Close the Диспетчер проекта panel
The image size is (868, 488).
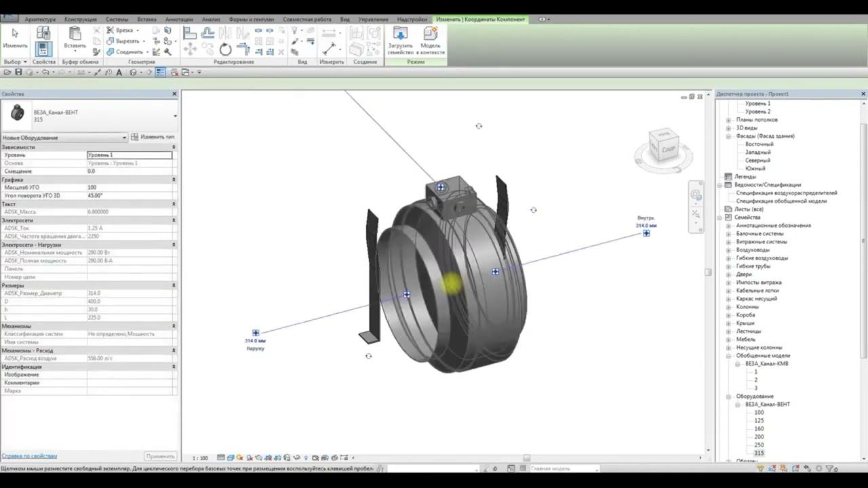click(863, 94)
